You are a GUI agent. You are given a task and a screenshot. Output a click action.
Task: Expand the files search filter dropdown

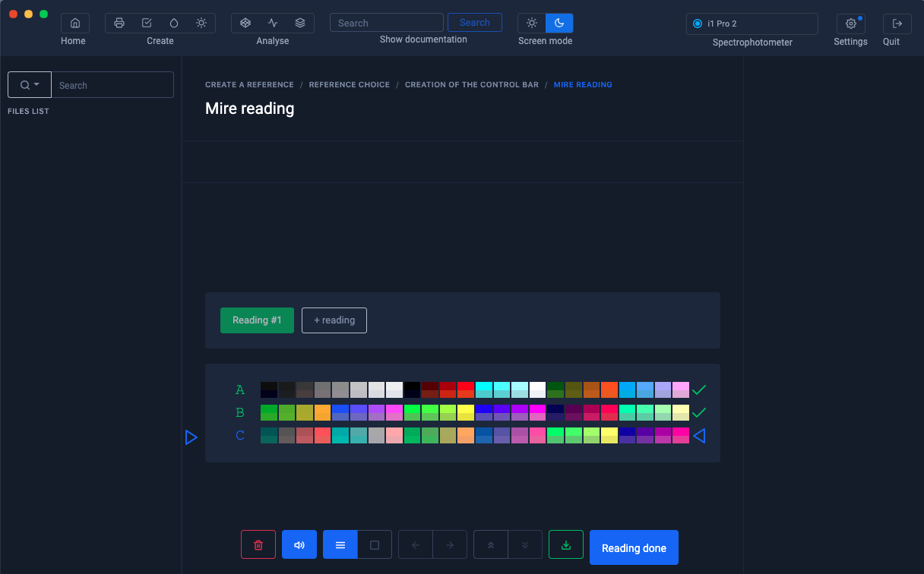(30, 85)
